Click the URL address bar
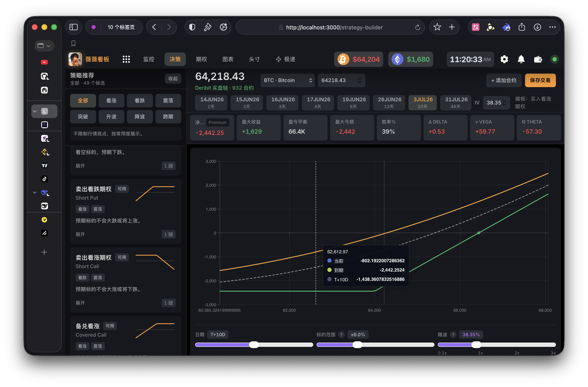 coord(330,27)
